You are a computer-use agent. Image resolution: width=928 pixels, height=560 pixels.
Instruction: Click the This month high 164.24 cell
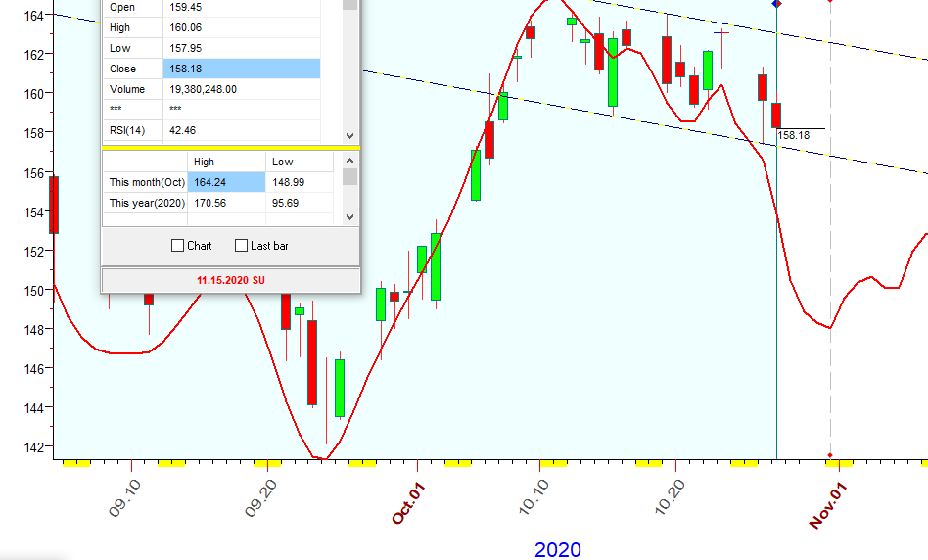[225, 182]
